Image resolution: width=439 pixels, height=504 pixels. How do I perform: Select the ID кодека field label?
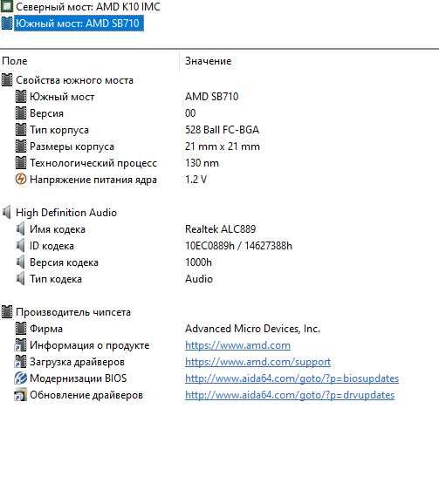(51, 246)
